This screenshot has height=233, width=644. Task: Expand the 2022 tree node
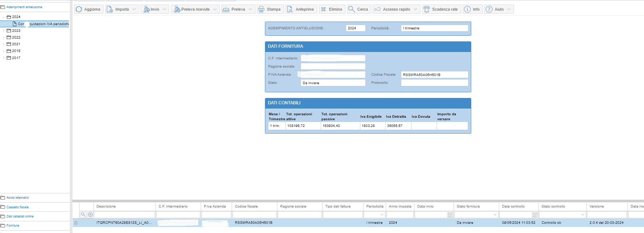click(x=4, y=37)
